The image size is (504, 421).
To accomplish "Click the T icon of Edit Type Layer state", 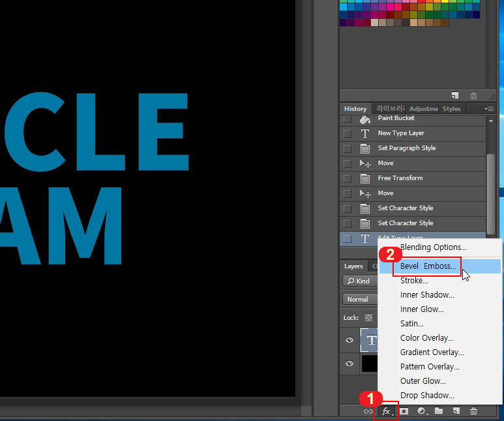I will [365, 238].
